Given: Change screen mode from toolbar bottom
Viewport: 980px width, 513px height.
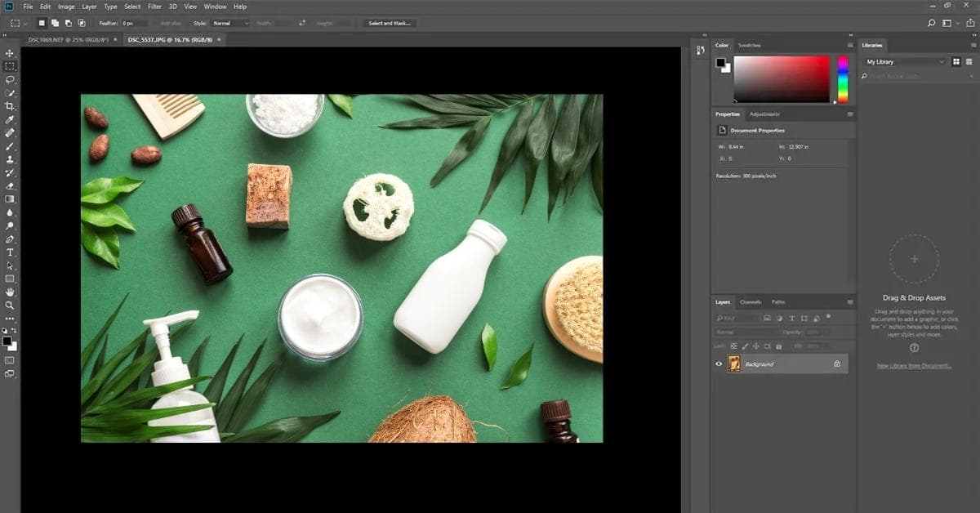Looking at the screenshot, I should pyautogui.click(x=10, y=373).
